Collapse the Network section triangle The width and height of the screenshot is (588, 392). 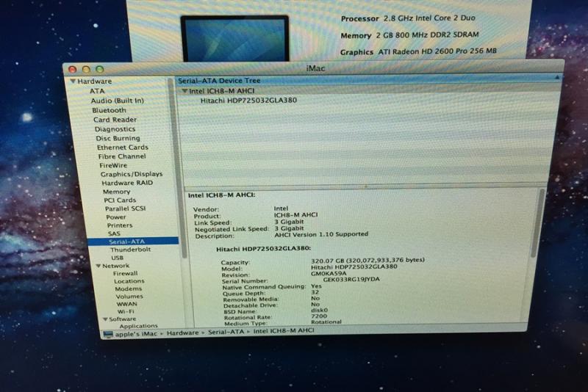click(x=98, y=266)
